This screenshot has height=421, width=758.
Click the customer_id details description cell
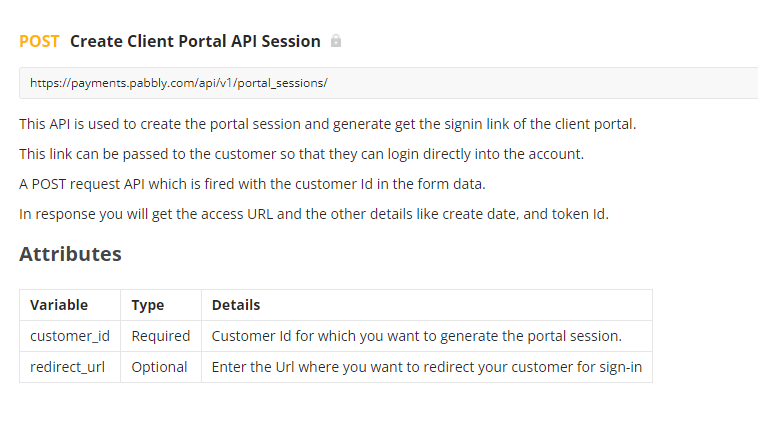(427, 336)
